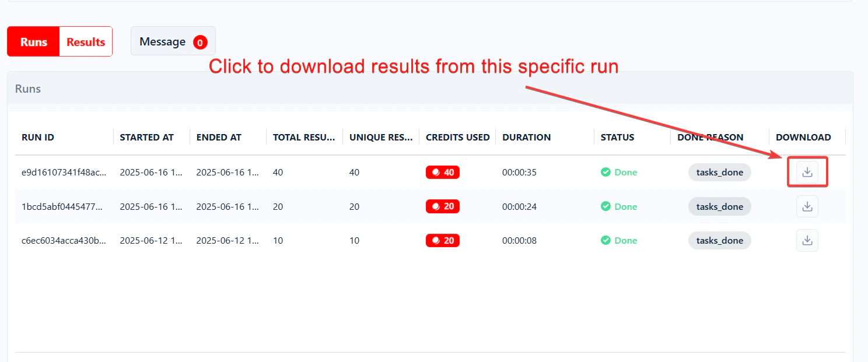The height and width of the screenshot is (362, 868).
Task: Click duration value 00:00:35
Action: [x=520, y=173]
